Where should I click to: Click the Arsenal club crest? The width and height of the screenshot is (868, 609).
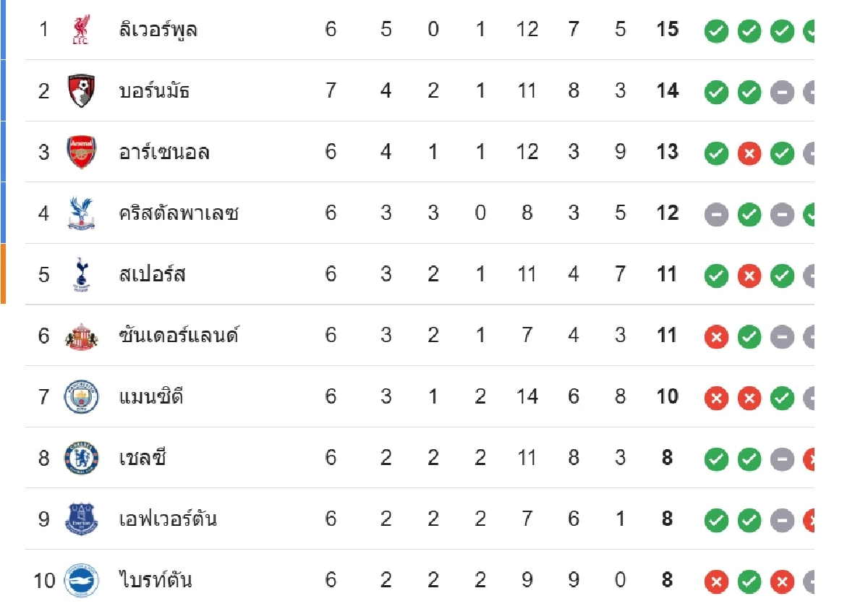click(x=80, y=152)
